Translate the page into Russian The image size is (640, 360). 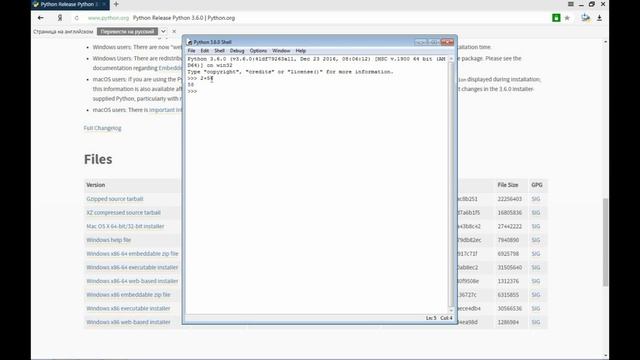pos(128,31)
